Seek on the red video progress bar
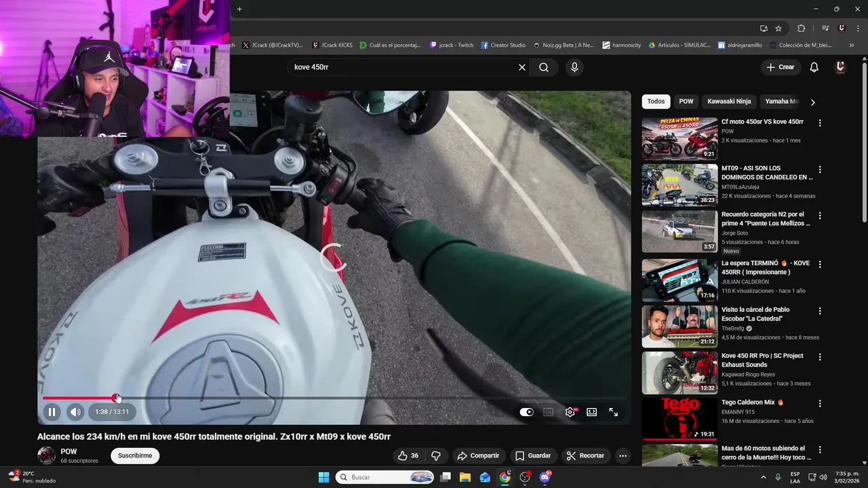The height and width of the screenshot is (488, 868). (x=334, y=398)
